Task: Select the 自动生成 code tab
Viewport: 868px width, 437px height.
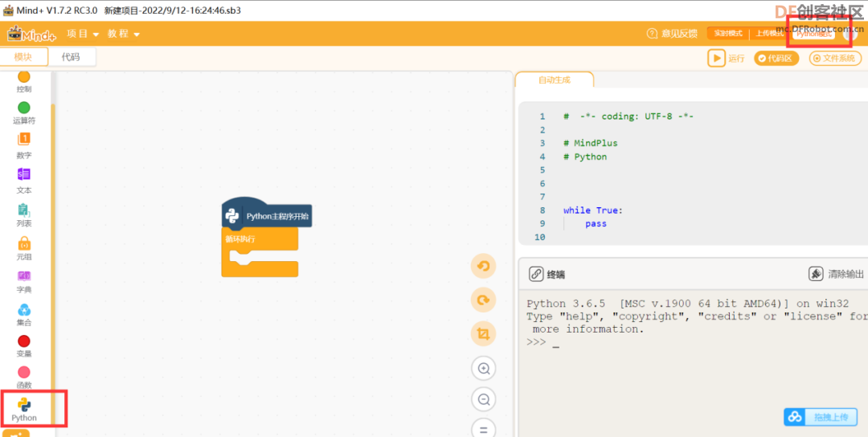Action: tap(554, 80)
